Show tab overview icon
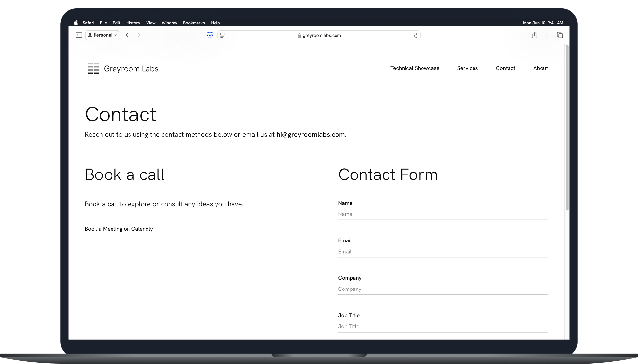The height and width of the screenshot is (364, 638). point(560,35)
